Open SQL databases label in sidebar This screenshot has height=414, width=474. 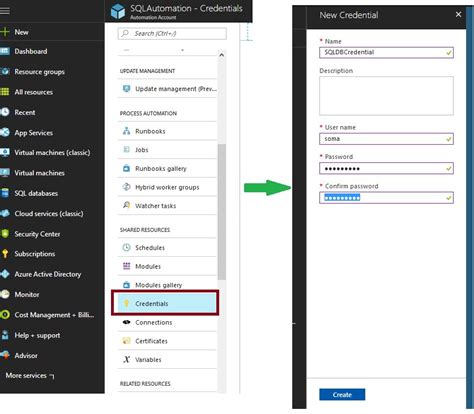pyautogui.click(x=36, y=193)
